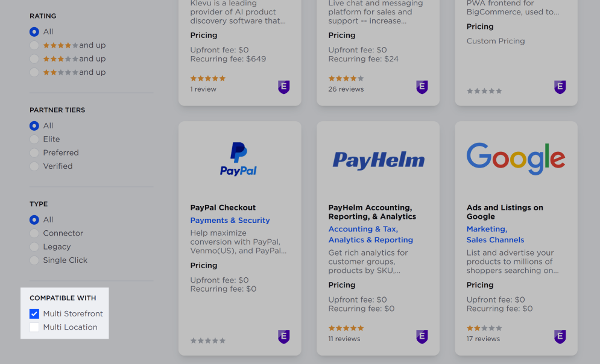Viewport: 600px width, 364px height.
Task: Choose the Connector type filter
Action: coord(34,233)
